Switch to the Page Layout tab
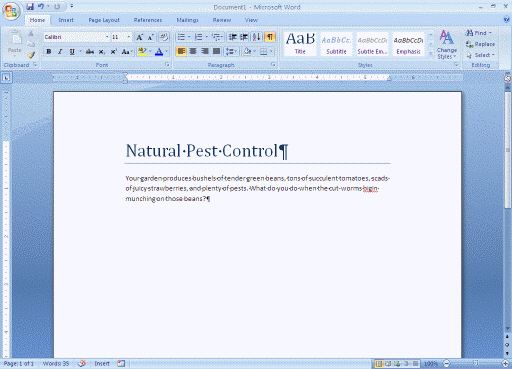This screenshot has width=512, height=369. pos(104,20)
